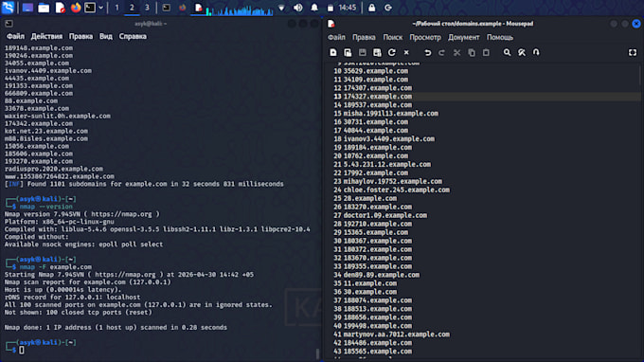Screen dimensions: 644x362
Task: Launch terminal emulator from panel
Action: point(90,8)
